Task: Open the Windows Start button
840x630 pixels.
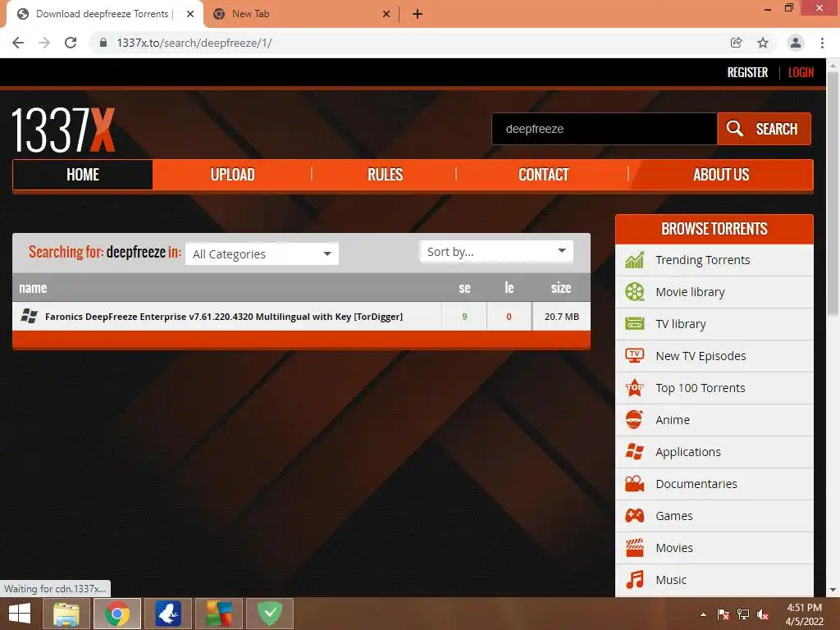Action: tap(20, 614)
